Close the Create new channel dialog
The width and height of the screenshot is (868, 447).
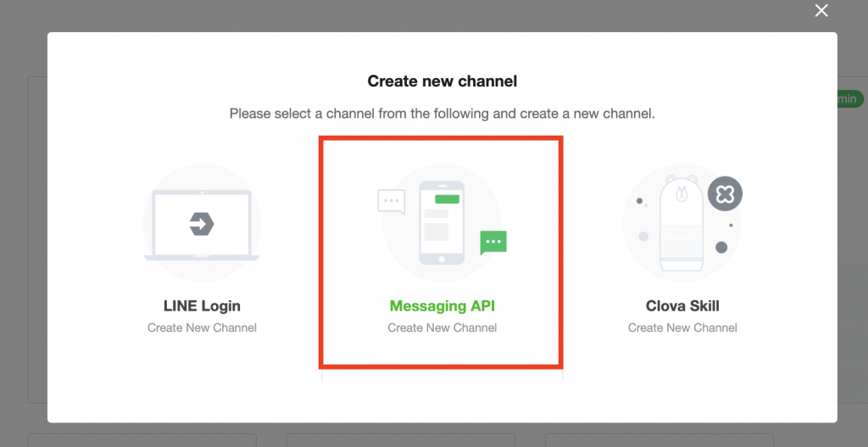(821, 10)
